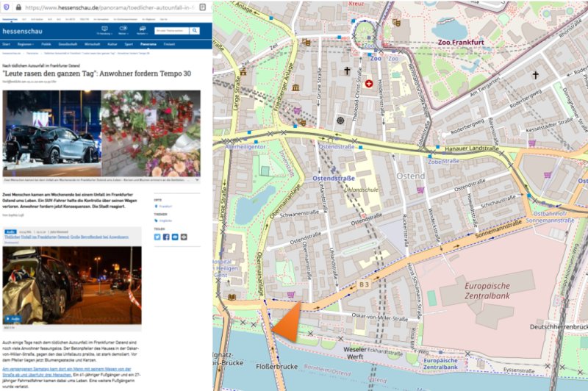Toggle reader view in the address bar
Screen dimensions: 588x391
click(x=202, y=7)
